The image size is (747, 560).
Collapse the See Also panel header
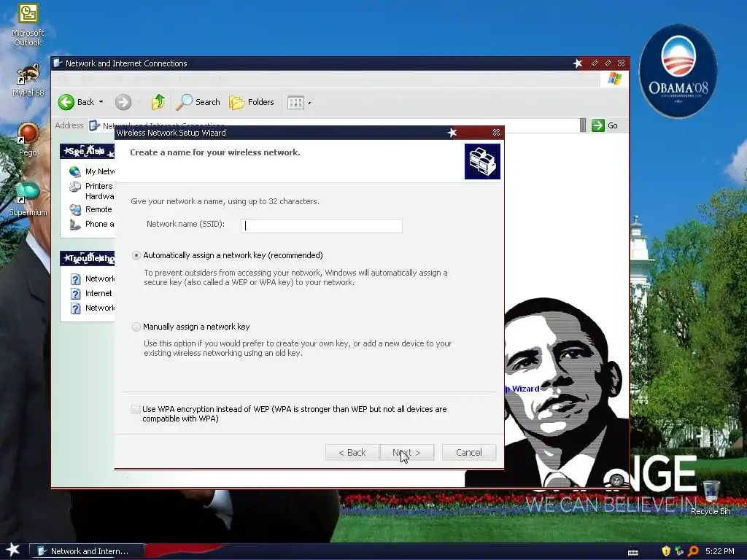(x=88, y=152)
